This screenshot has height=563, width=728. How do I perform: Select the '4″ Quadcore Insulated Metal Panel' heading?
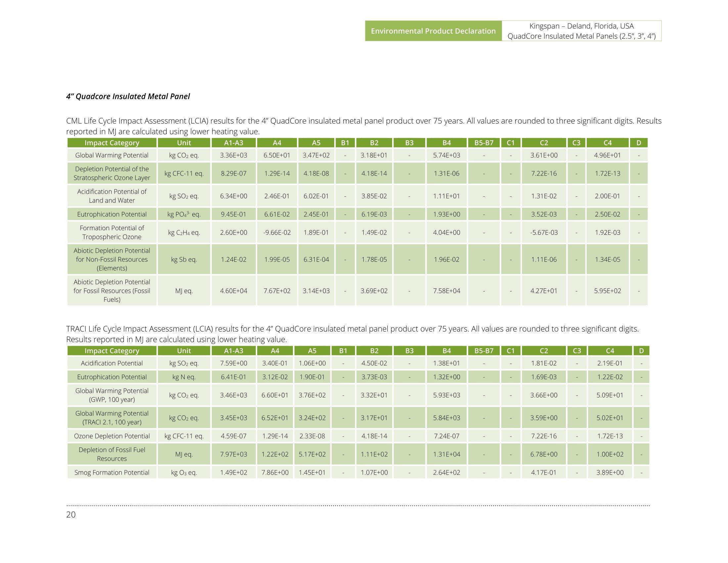pos(128,96)
